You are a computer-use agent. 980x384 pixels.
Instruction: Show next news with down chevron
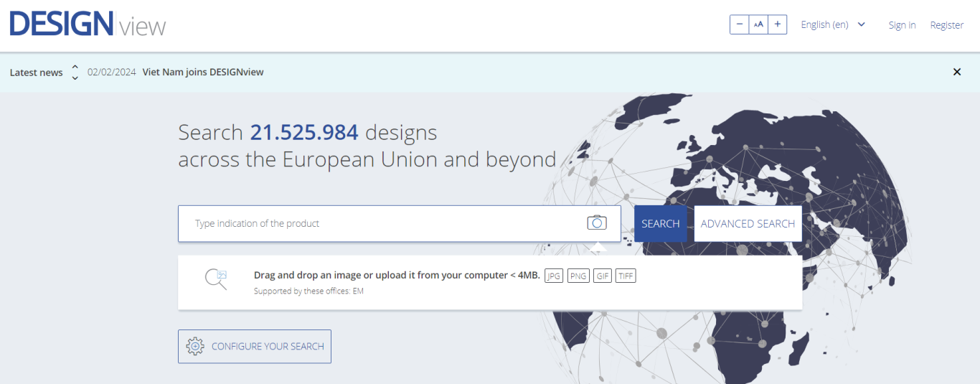75,78
